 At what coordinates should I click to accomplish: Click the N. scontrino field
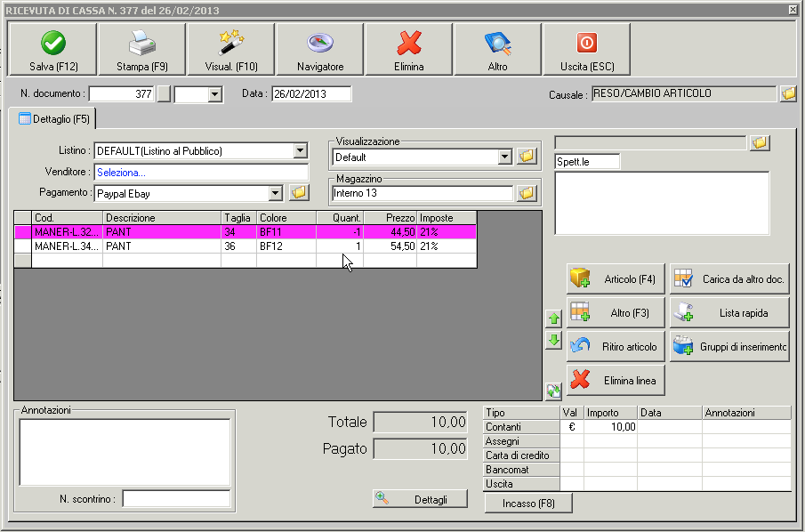click(176, 499)
